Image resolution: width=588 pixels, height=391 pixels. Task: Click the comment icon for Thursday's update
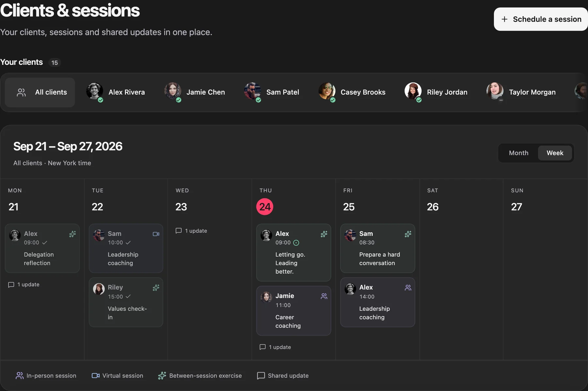coord(262,347)
